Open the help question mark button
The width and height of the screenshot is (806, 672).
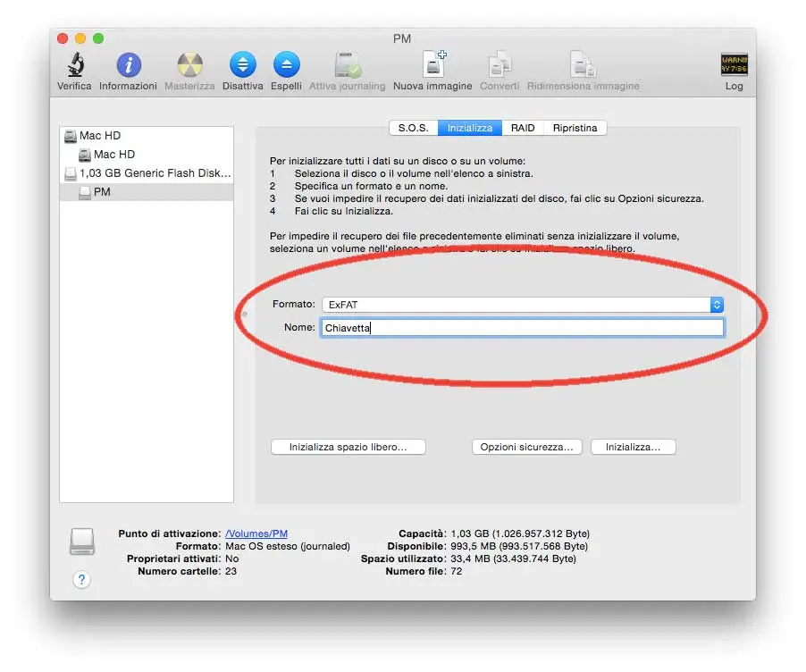point(81,580)
